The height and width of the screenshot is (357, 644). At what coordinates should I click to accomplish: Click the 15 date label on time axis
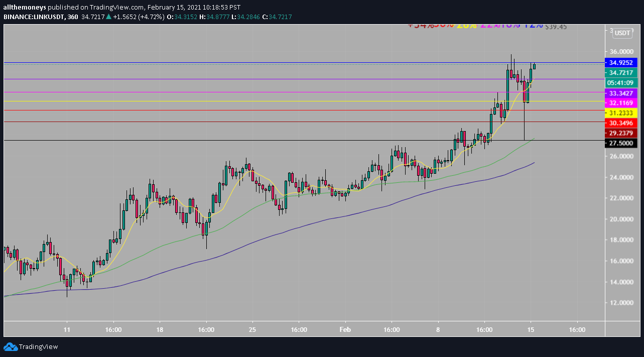point(531,330)
